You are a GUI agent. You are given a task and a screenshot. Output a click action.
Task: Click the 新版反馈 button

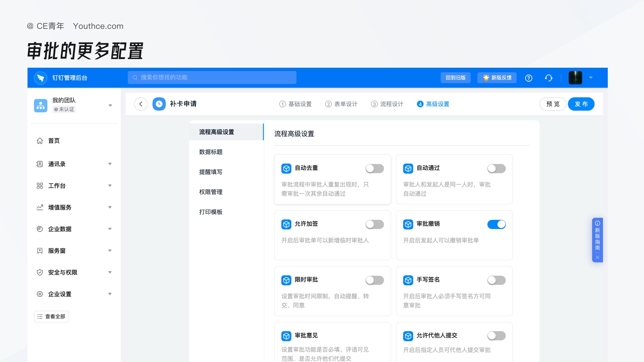click(497, 78)
